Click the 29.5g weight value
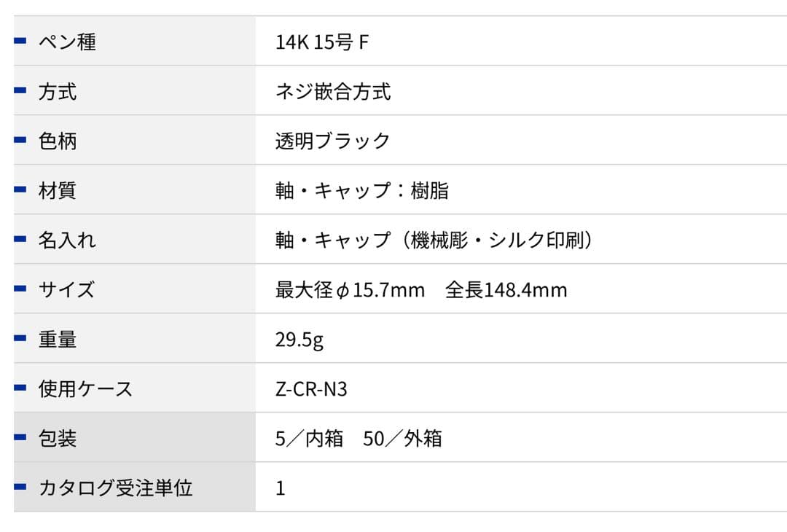This screenshot has height=532, width=787. (x=299, y=340)
